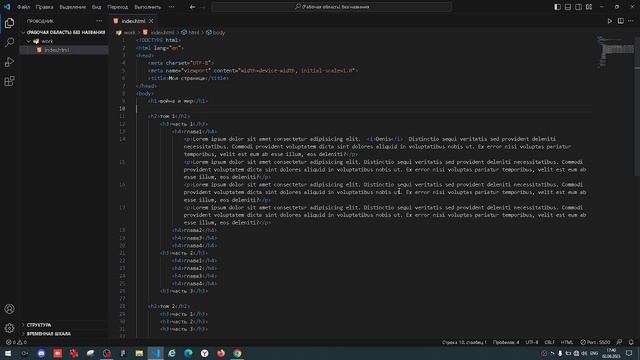Viewport: 640px width, 360px height.
Task: Change language mode via HTML status item
Action: (567, 342)
